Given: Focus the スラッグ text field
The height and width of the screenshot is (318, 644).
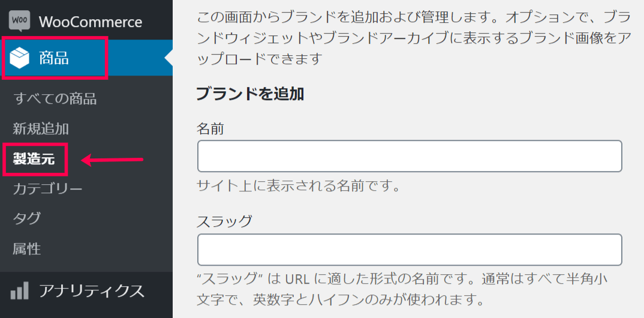Looking at the screenshot, I should (x=410, y=250).
